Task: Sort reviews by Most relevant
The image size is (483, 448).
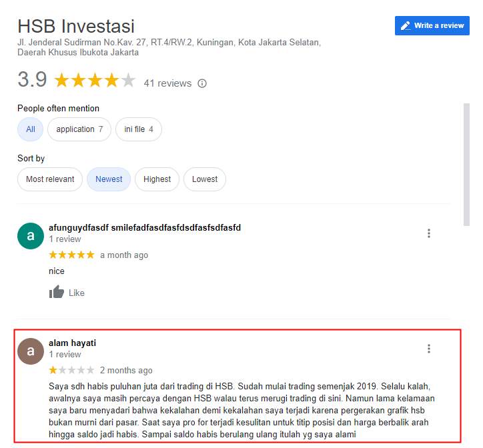Action: (x=50, y=179)
